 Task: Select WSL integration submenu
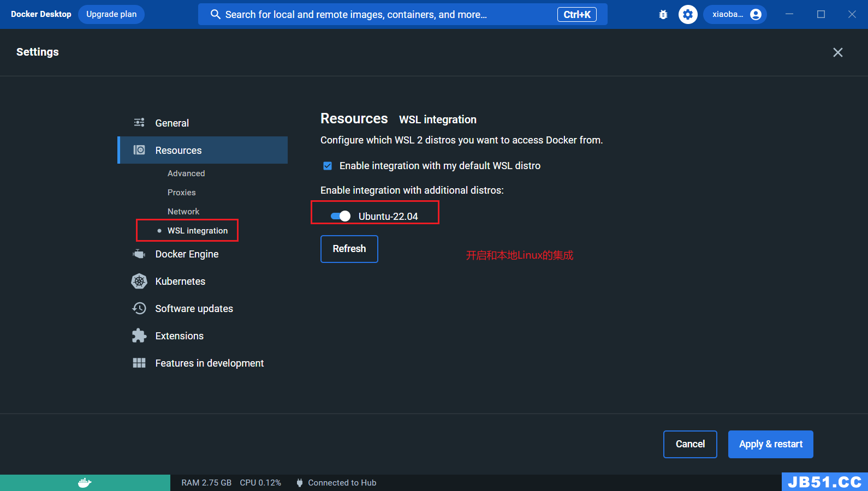point(198,231)
